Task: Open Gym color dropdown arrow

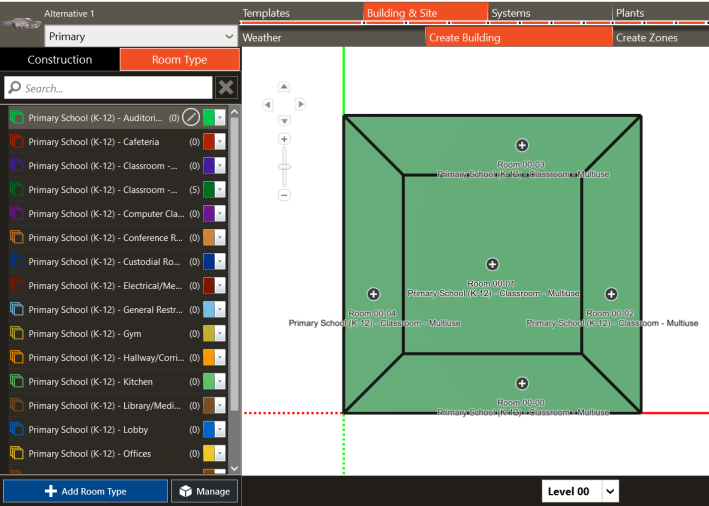Action: pyautogui.click(x=220, y=333)
